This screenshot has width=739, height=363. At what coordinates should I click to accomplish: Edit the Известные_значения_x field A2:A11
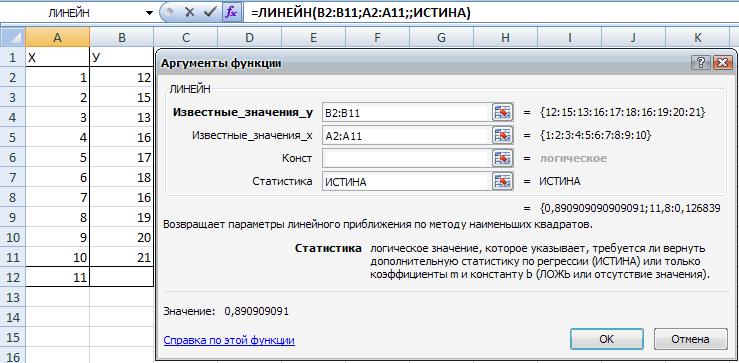coord(406,136)
